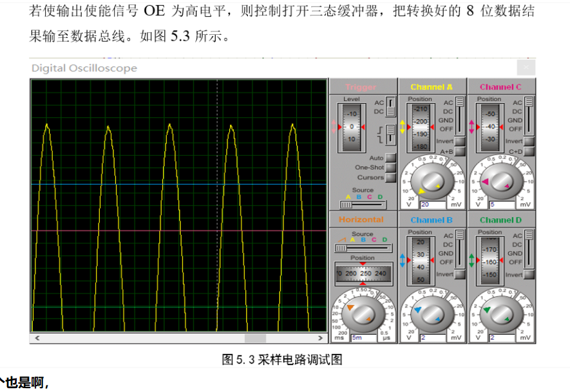The height and width of the screenshot is (392, 570).
Task: Click the Channel C volts/div knob
Action: pyautogui.click(x=501, y=181)
